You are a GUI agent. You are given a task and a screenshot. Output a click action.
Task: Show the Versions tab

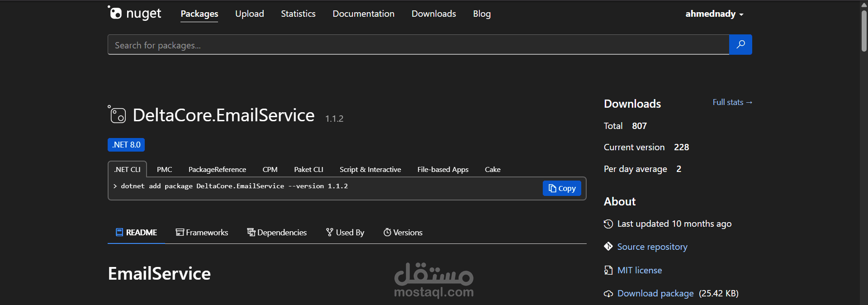(x=403, y=232)
